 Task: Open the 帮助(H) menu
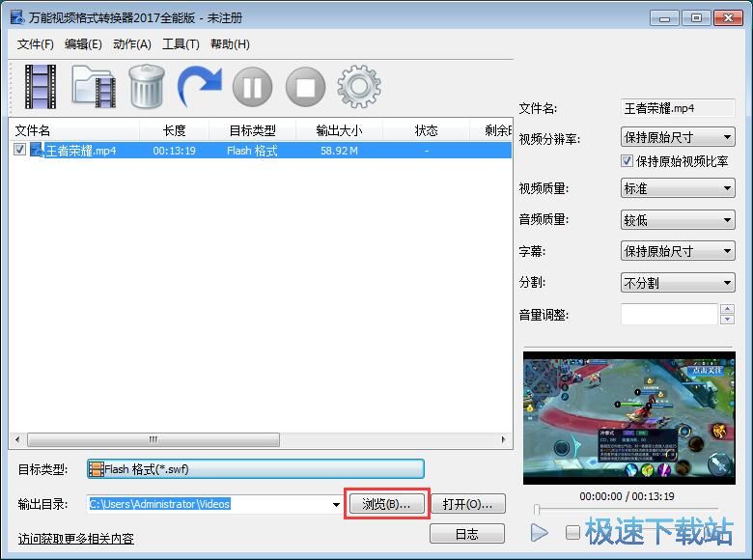click(x=230, y=44)
